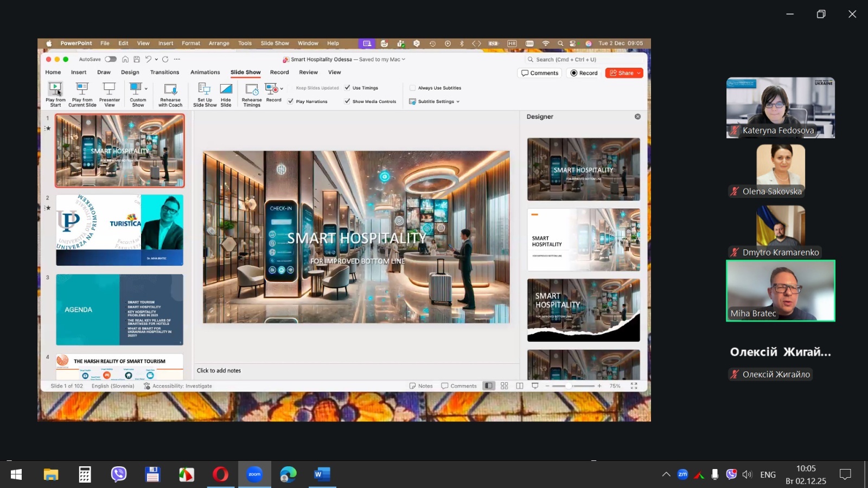Screen dimensions: 868x488
Task: Uncheck Use Timings checkbox
Action: (x=347, y=87)
